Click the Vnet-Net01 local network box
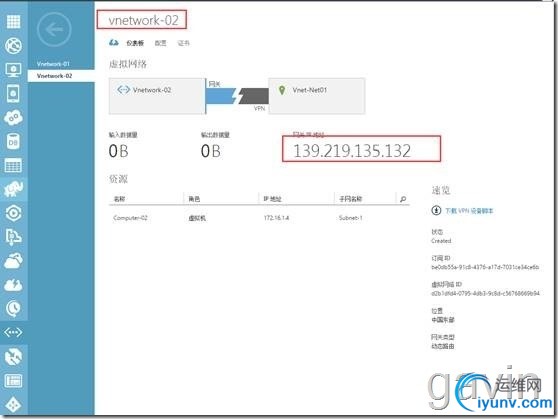The image size is (558, 419). [x=317, y=96]
